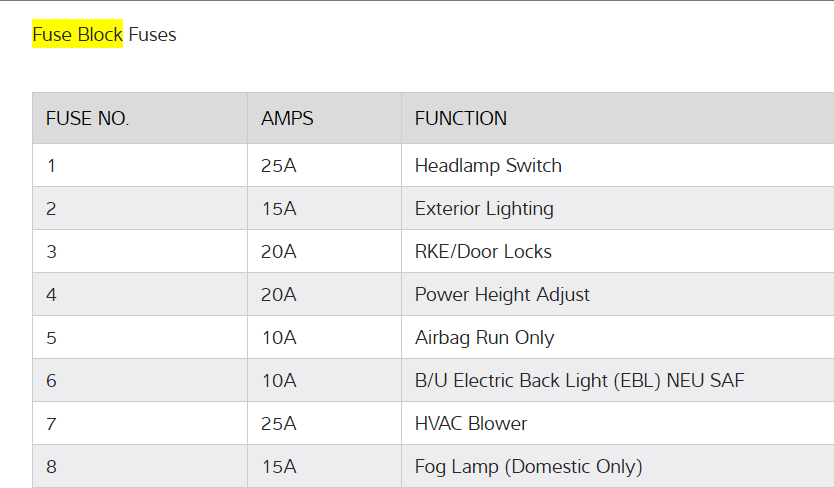Click fuse number 6 in the first column
Image resolution: width=834 pixels, height=488 pixels.
click(51, 381)
